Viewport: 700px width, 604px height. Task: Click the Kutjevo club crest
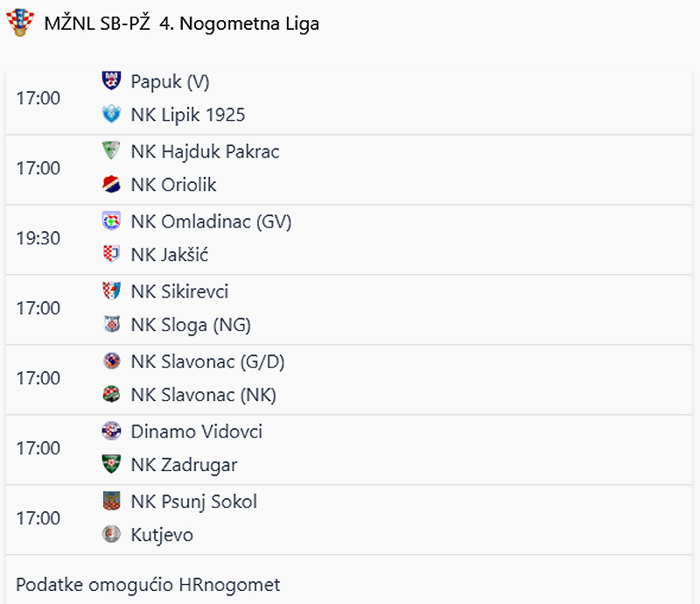coord(111,534)
